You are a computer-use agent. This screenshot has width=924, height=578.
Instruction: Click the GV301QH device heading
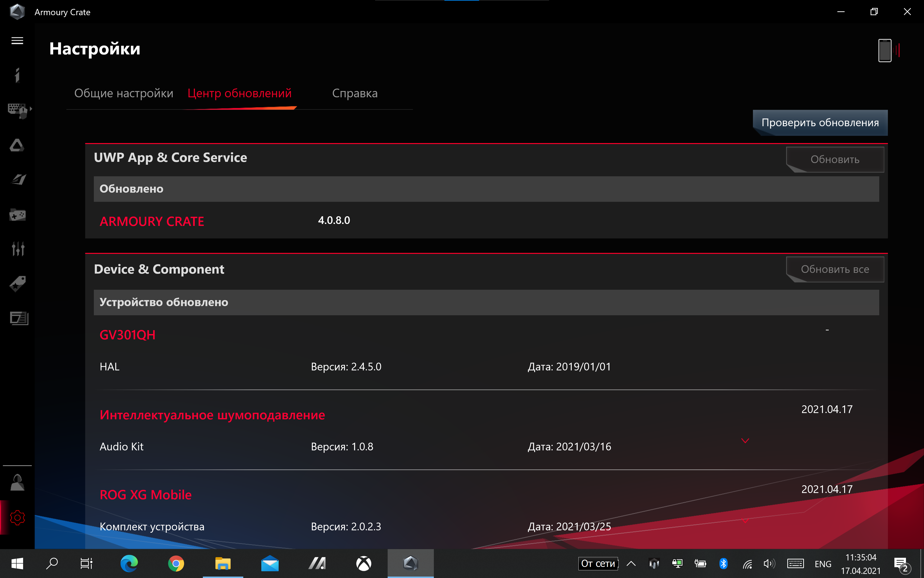pyautogui.click(x=128, y=335)
